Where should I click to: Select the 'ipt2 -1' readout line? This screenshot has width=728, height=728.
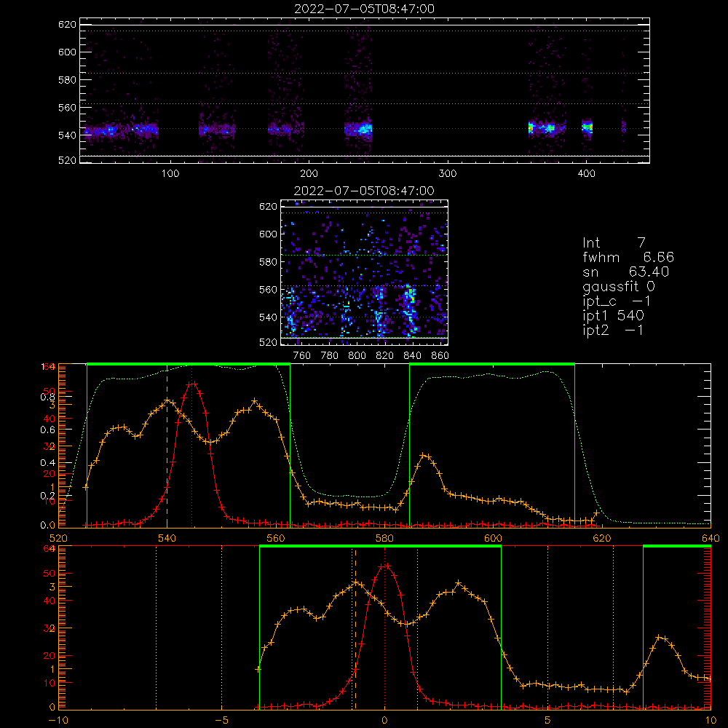point(613,330)
